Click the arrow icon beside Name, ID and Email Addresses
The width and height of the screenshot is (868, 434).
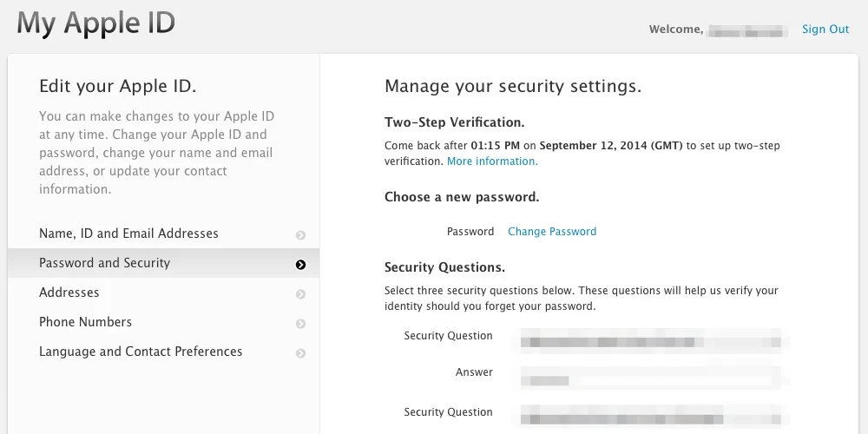pos(300,235)
